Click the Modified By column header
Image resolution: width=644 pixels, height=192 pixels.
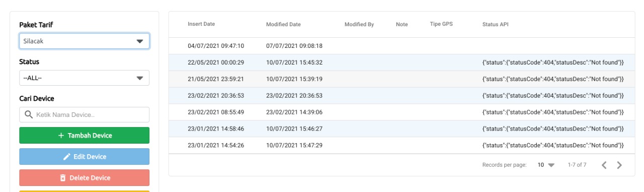(x=359, y=24)
